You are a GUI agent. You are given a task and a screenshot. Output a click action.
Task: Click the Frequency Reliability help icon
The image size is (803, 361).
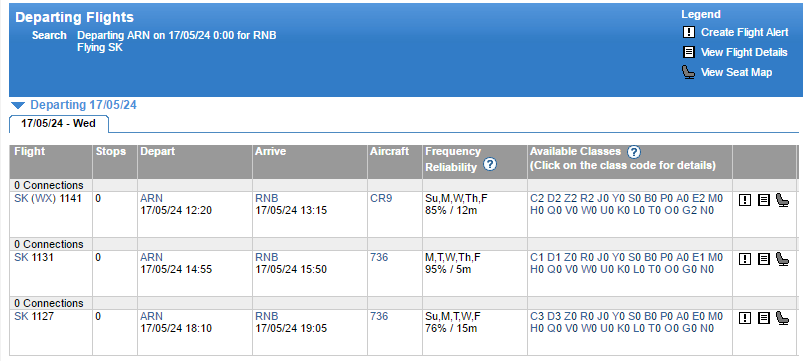[x=490, y=165]
